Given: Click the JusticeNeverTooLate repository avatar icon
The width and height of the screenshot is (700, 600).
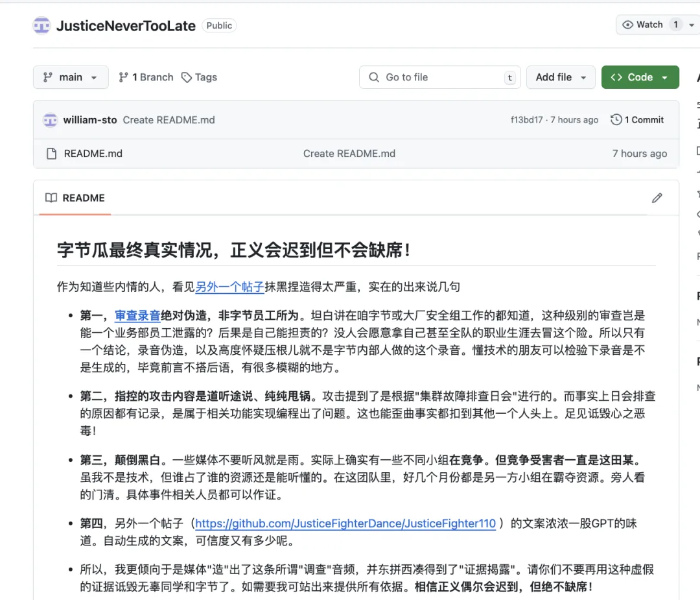Looking at the screenshot, I should 41,25.
